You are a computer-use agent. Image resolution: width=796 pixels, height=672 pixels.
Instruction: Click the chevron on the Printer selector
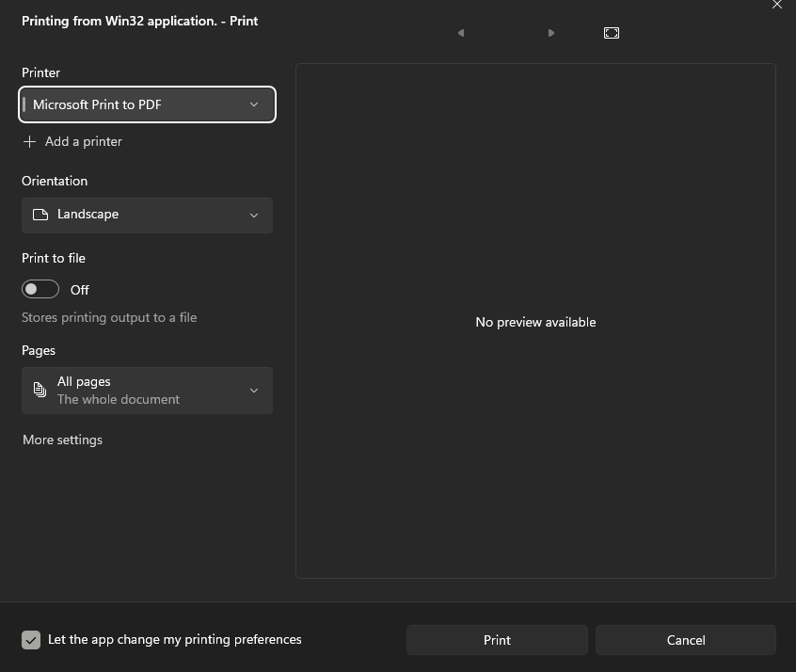pos(253,104)
